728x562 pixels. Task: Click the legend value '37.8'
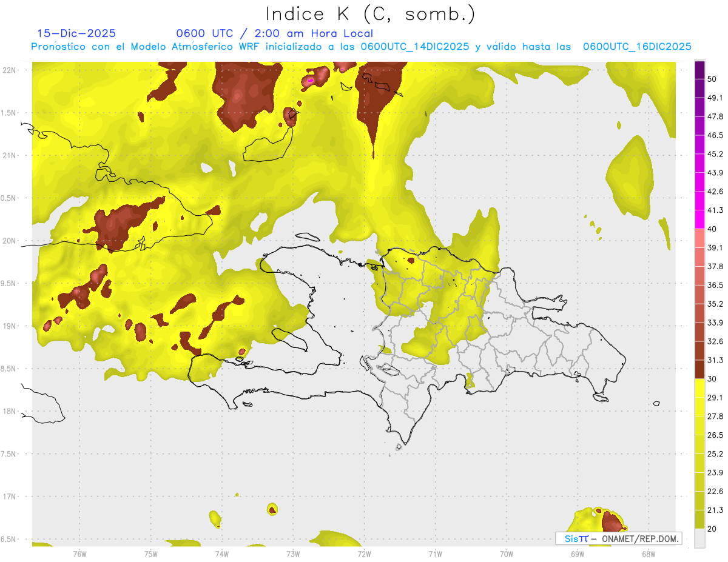coord(715,266)
